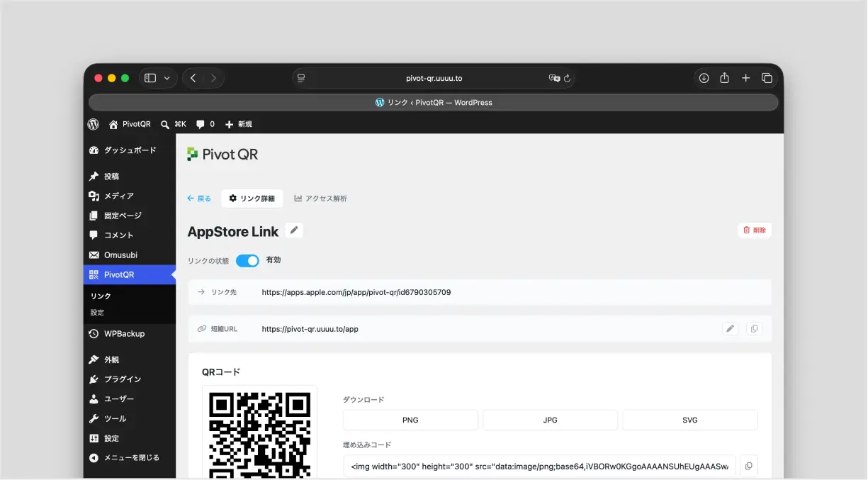This screenshot has width=868, height=480.
Task: Open 外観 in the sidebar
Action: (x=130, y=359)
